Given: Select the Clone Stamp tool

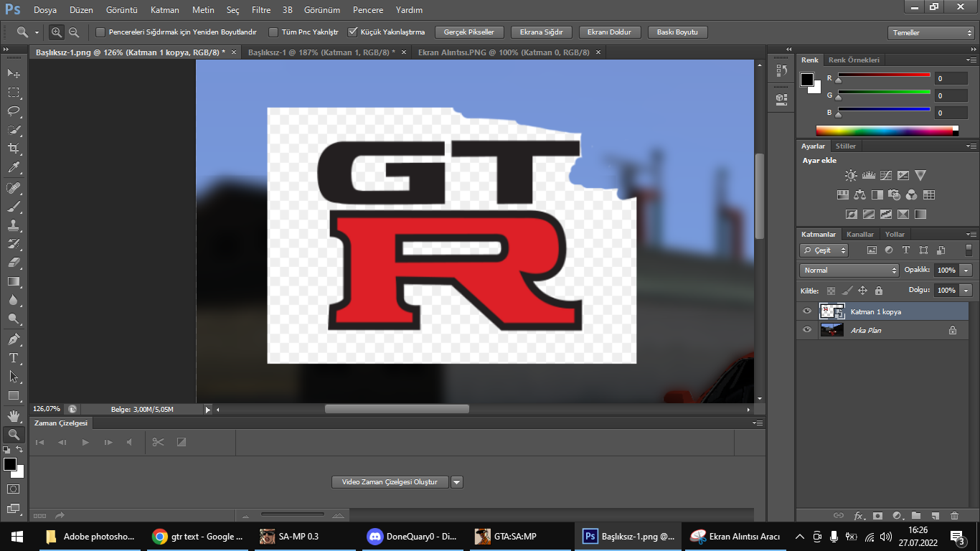Looking at the screenshot, I should point(14,225).
